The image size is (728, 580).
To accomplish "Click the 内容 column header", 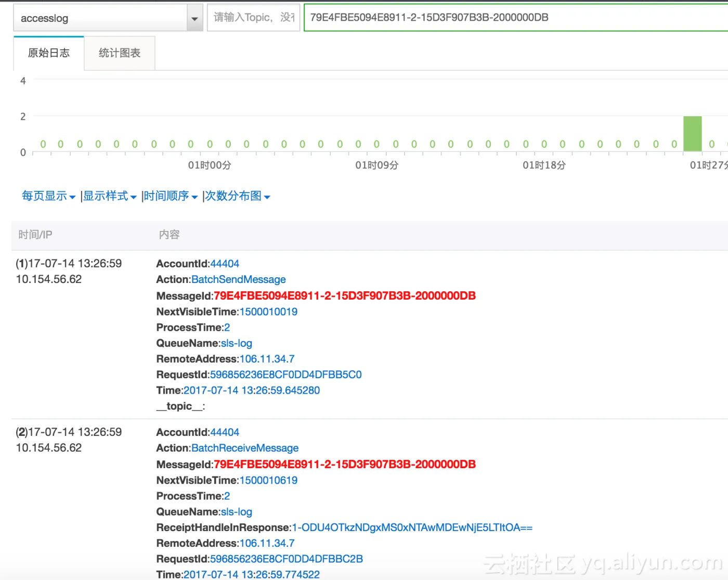I will point(170,235).
